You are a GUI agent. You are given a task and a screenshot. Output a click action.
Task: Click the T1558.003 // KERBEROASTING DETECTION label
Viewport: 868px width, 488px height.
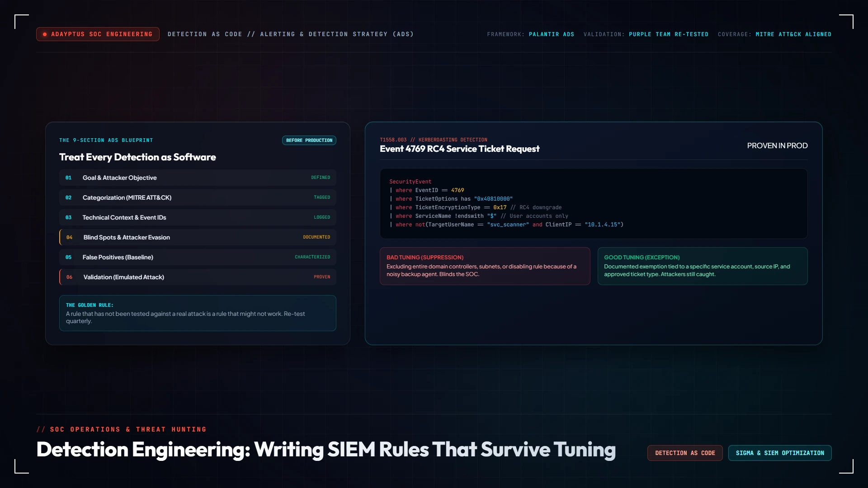[434, 140]
